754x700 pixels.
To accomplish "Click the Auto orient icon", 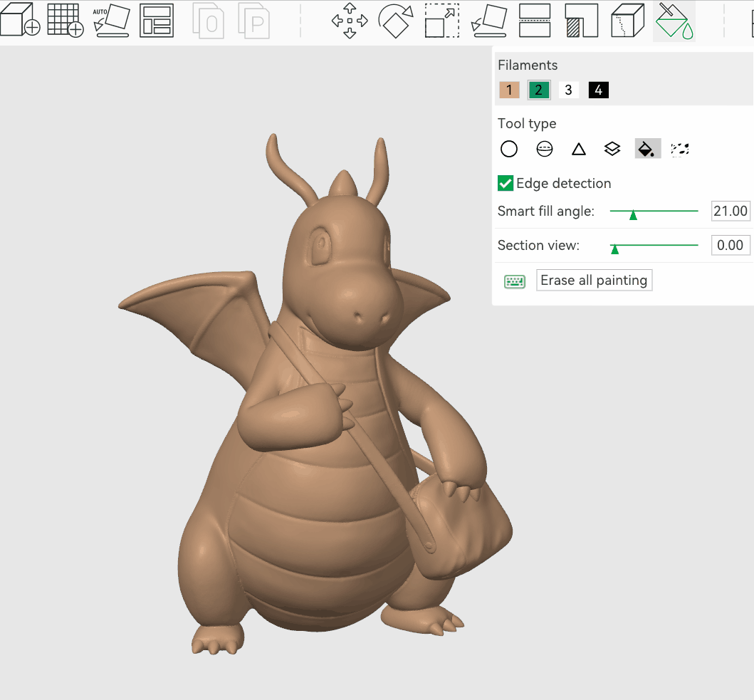I will pos(112,20).
